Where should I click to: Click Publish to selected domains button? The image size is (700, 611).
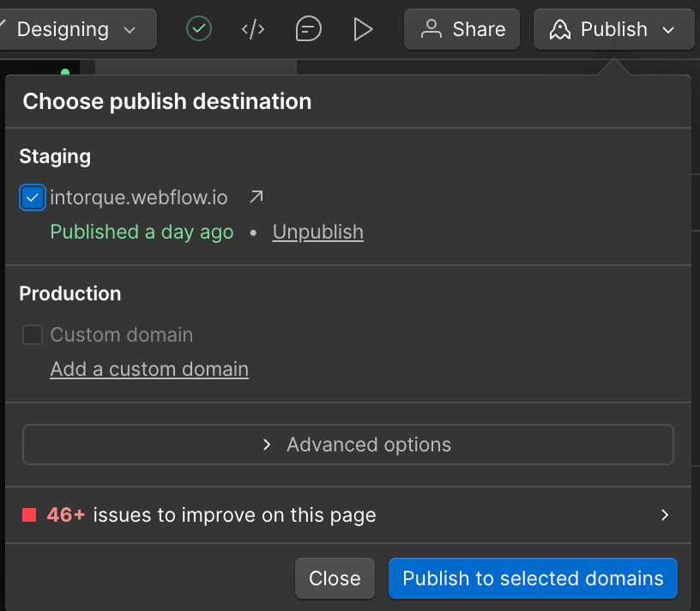[533, 578]
